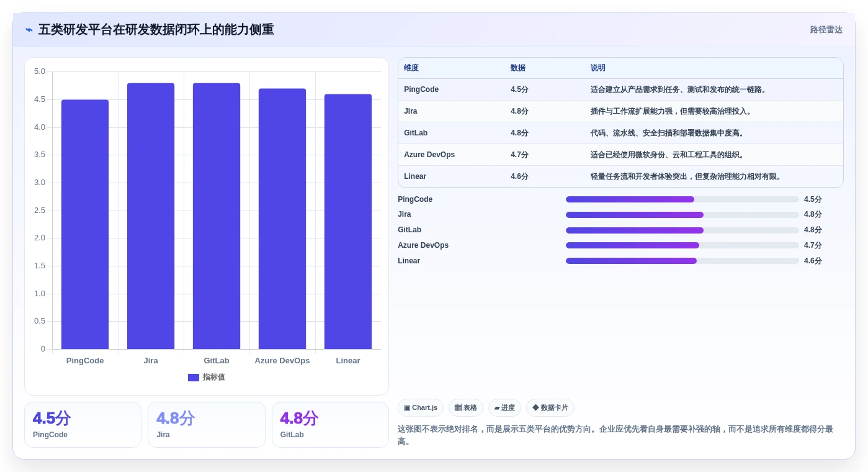Select the 表格 tag chip

[x=466, y=408]
